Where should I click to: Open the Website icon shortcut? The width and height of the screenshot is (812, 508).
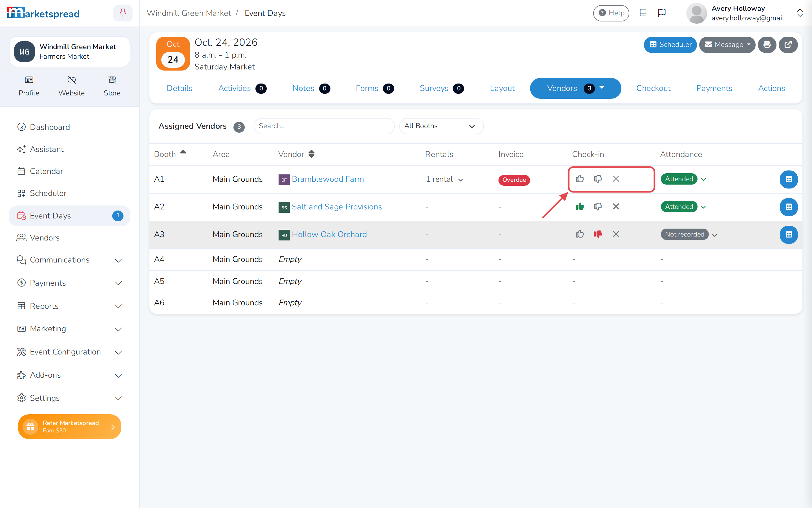[71, 86]
